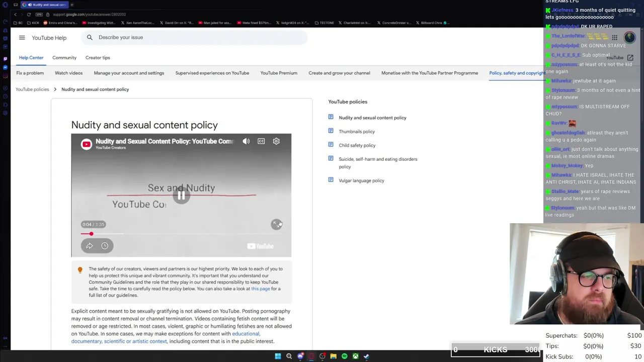Viewport: 644px width, 362px height.
Task: Open the external YouTube link at top right
Action: (619, 58)
